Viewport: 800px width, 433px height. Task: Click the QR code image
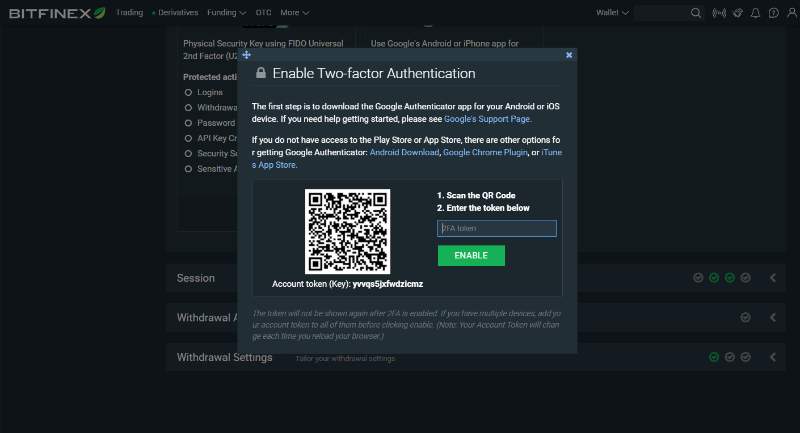(347, 232)
